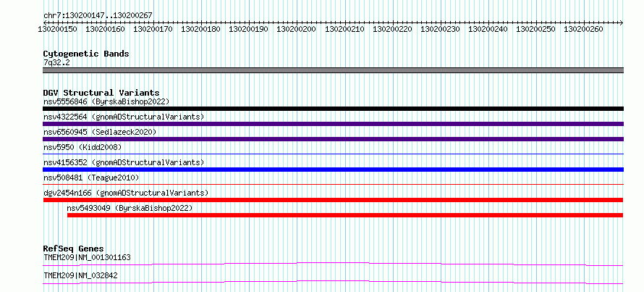Viewport: 644px width, 292px height.
Task: Click the nsv5556846 black variant bar
Action: coord(333,109)
